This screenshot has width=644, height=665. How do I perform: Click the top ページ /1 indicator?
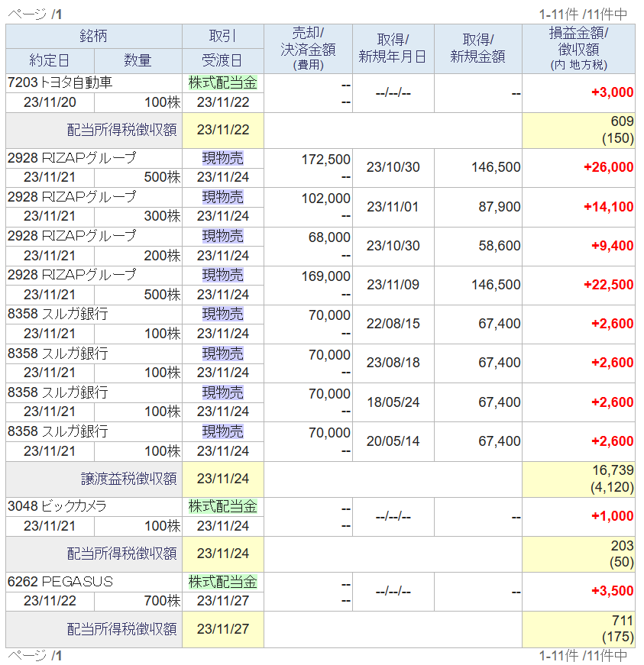tap(35, 15)
